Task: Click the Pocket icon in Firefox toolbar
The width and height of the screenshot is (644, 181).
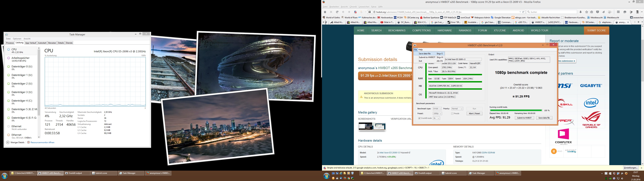Action: [x=598, y=12]
